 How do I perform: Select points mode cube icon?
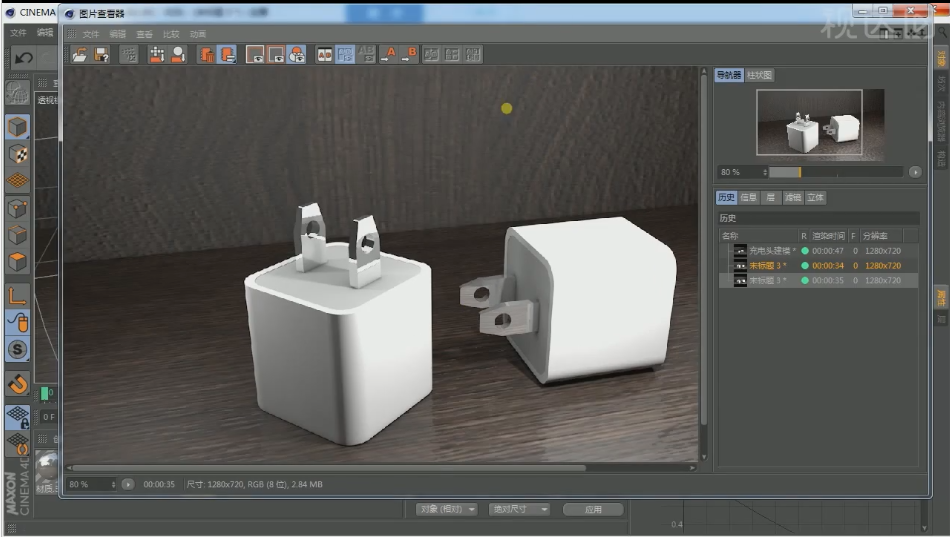[18, 208]
